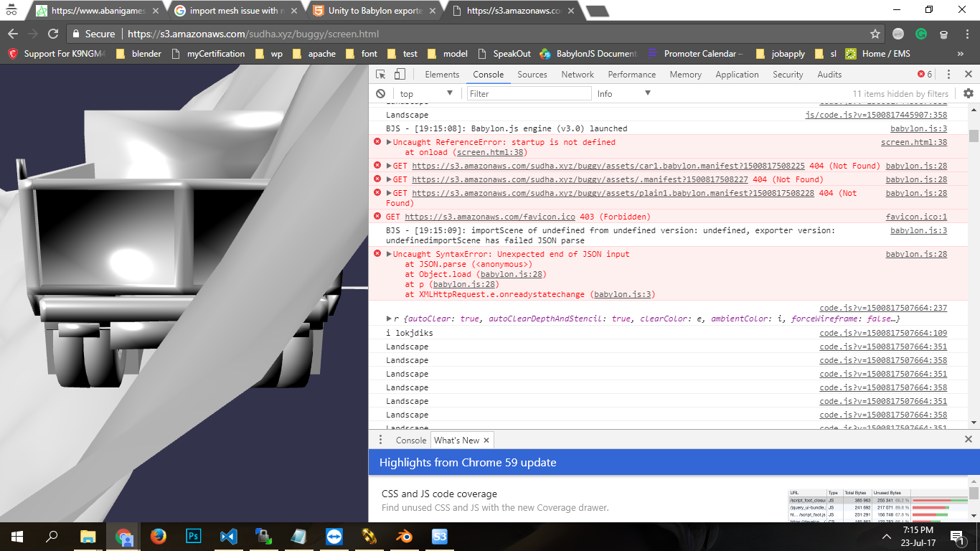Launch Firefox from the taskbar
Screen dimensions: 980x551
159,536
